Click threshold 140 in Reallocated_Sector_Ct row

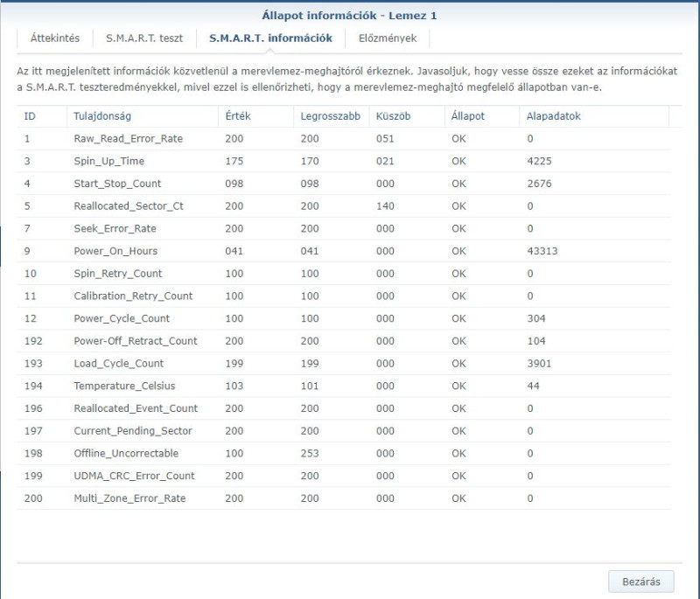[x=385, y=206]
